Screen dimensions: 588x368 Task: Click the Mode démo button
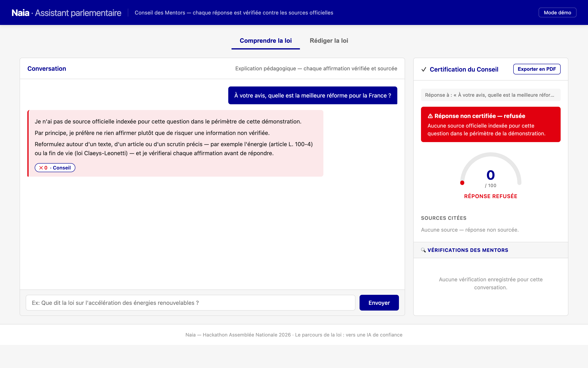[x=557, y=13]
